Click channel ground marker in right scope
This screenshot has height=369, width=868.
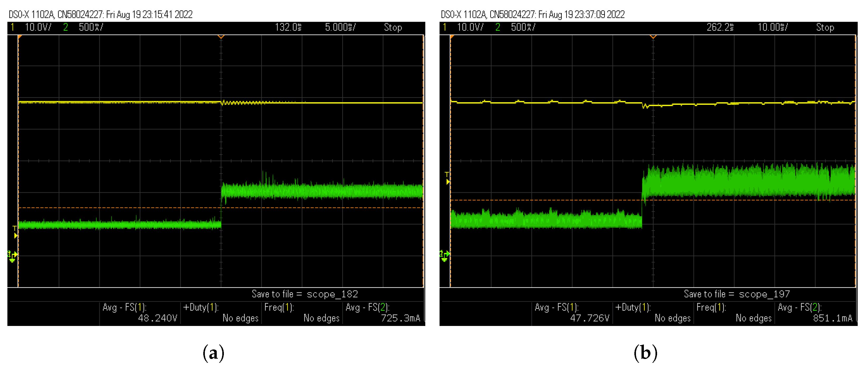click(444, 256)
